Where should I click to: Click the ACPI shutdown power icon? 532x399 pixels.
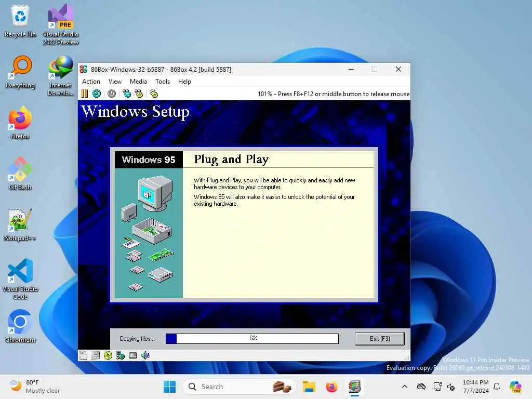(112, 94)
